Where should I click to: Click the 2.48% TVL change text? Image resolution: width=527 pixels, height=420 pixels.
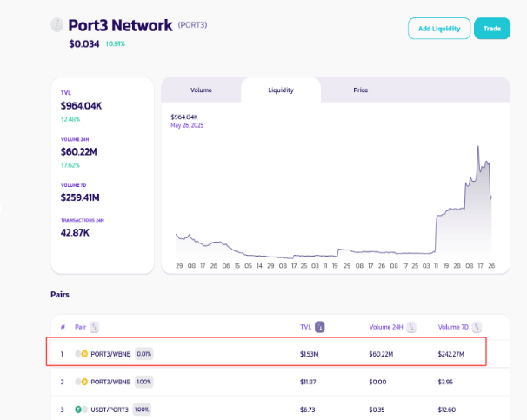click(70, 119)
